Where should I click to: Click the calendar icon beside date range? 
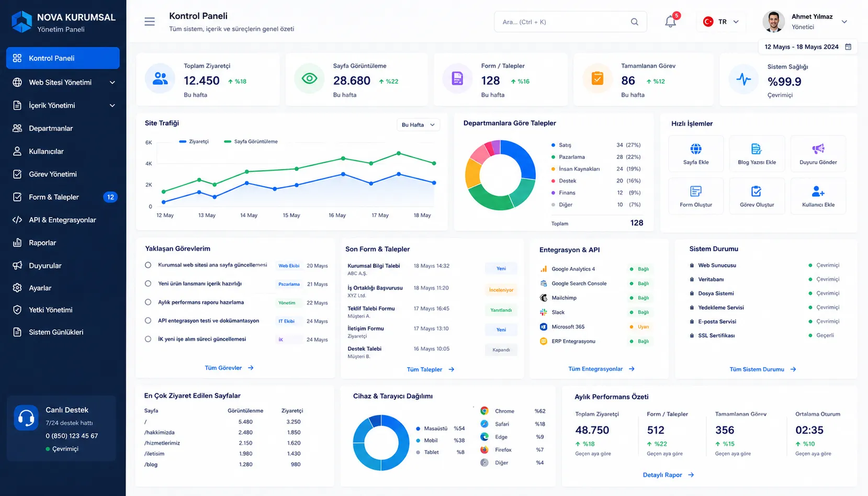[x=848, y=47]
